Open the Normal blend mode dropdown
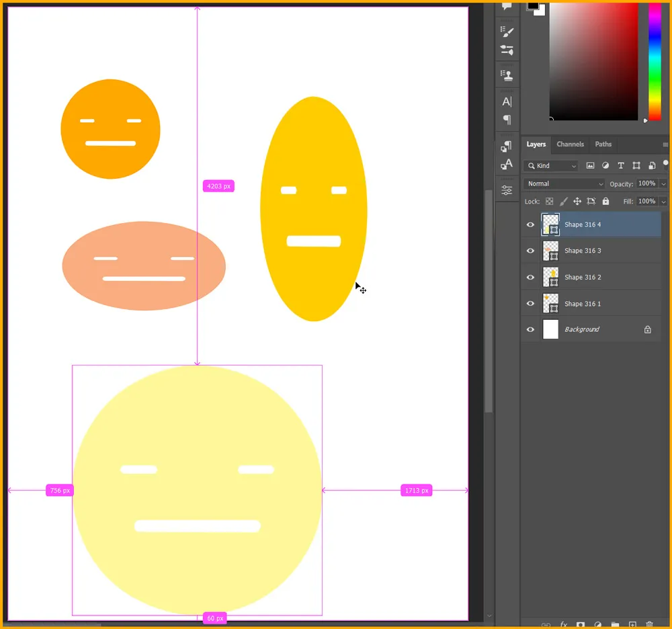Image resolution: width=672 pixels, height=629 pixels. (563, 183)
